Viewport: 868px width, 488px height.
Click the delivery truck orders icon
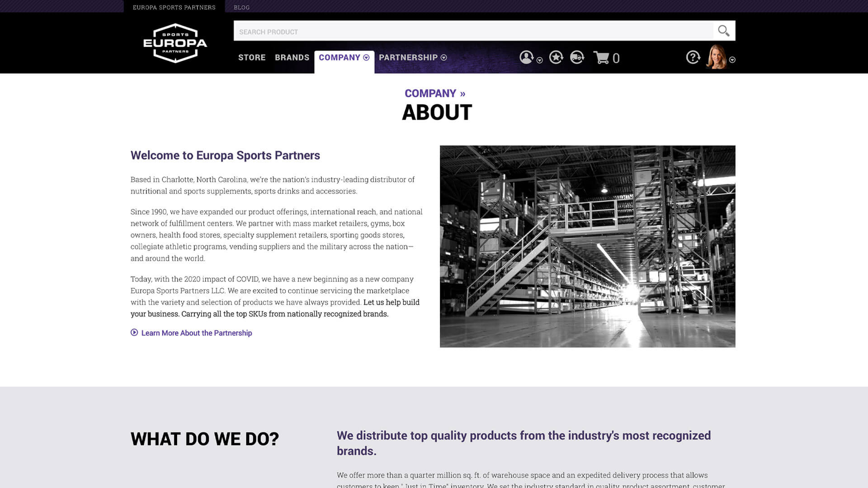577,57
